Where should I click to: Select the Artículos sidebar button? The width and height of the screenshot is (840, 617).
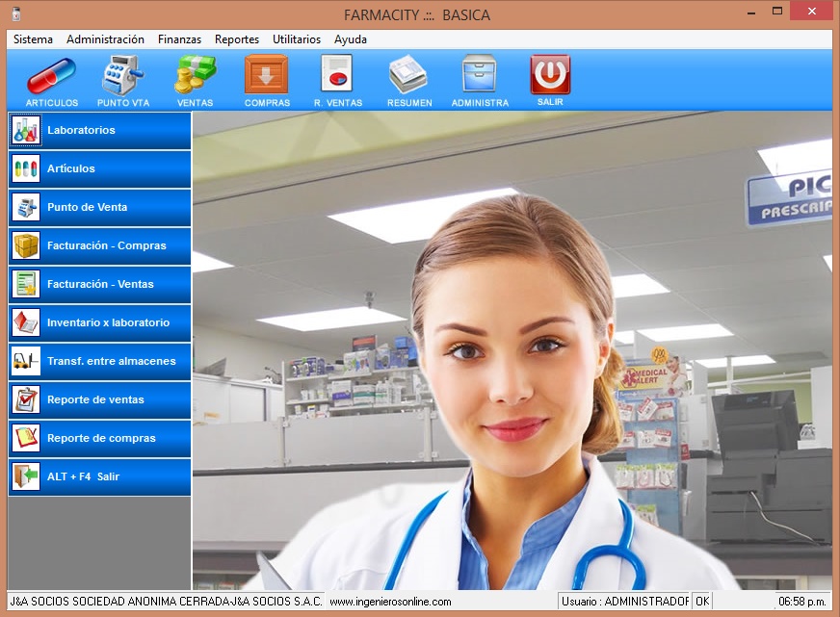(x=99, y=168)
